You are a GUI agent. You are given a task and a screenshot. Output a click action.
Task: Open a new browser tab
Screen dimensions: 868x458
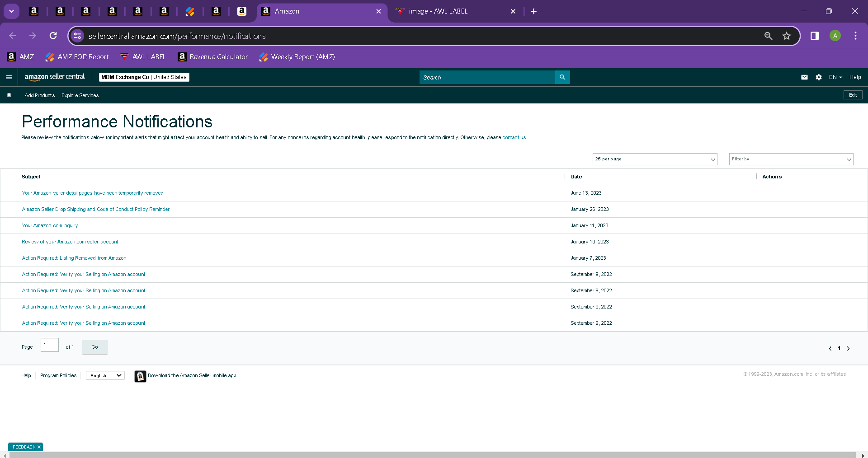533,11
